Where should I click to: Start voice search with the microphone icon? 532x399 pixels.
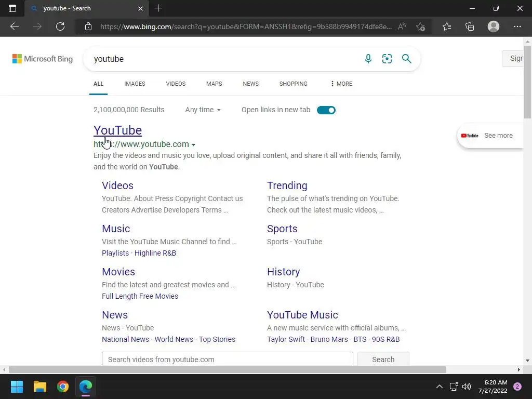coord(368,59)
